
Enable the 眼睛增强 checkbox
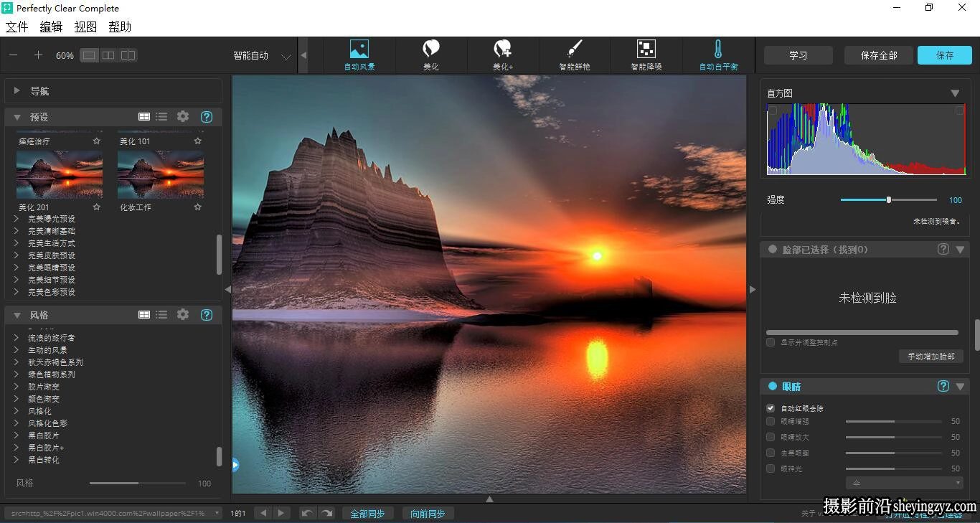tap(771, 421)
